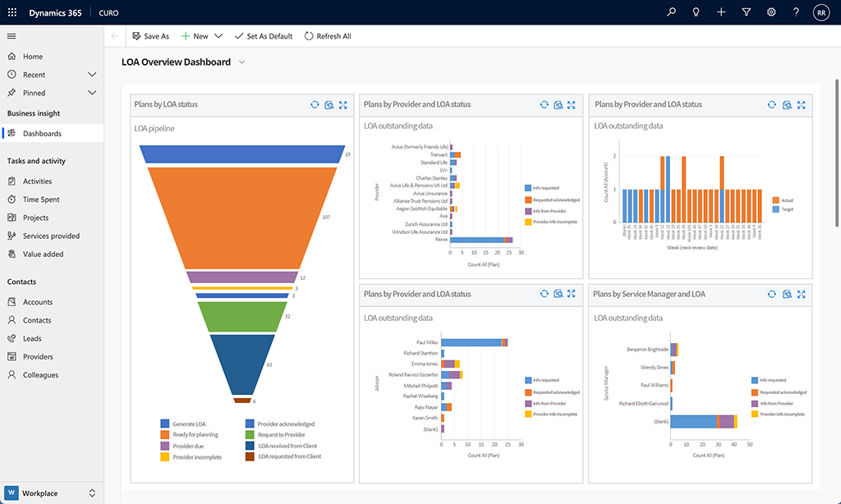841x504 pixels.
Task: Click the plus quick create icon
Action: [x=721, y=12]
